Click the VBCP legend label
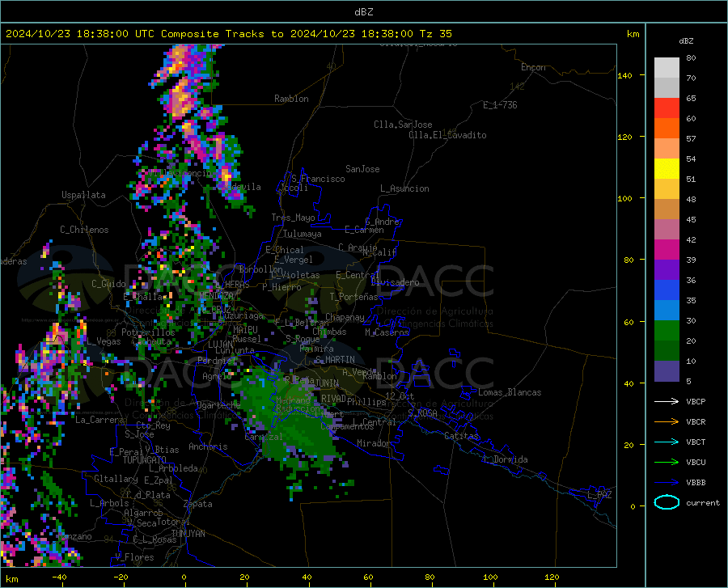The image size is (728, 588). [x=696, y=401]
